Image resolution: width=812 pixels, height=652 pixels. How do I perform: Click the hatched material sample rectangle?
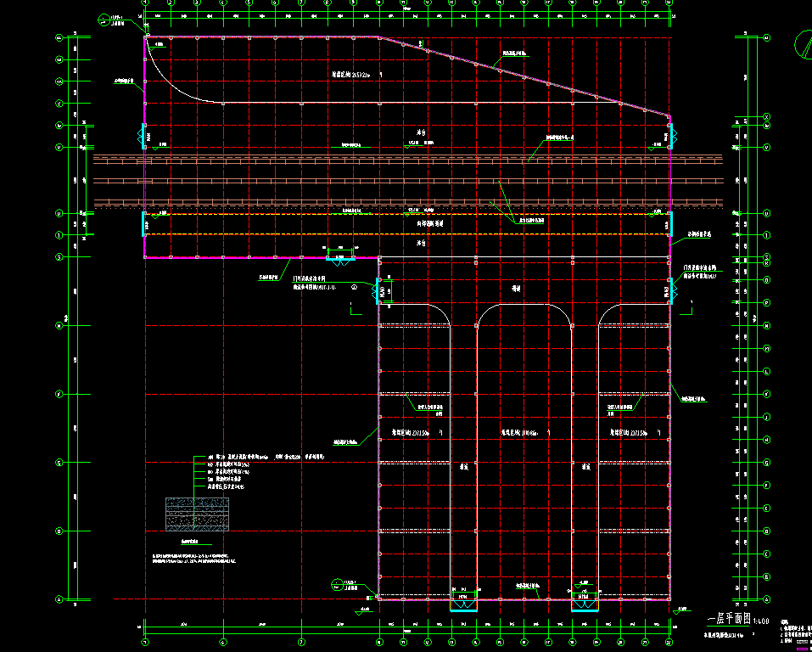197,514
